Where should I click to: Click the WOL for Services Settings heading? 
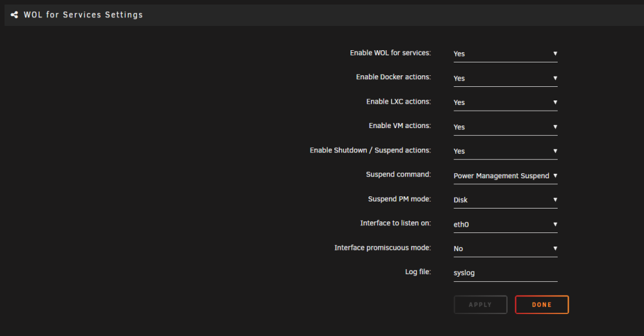83,15
